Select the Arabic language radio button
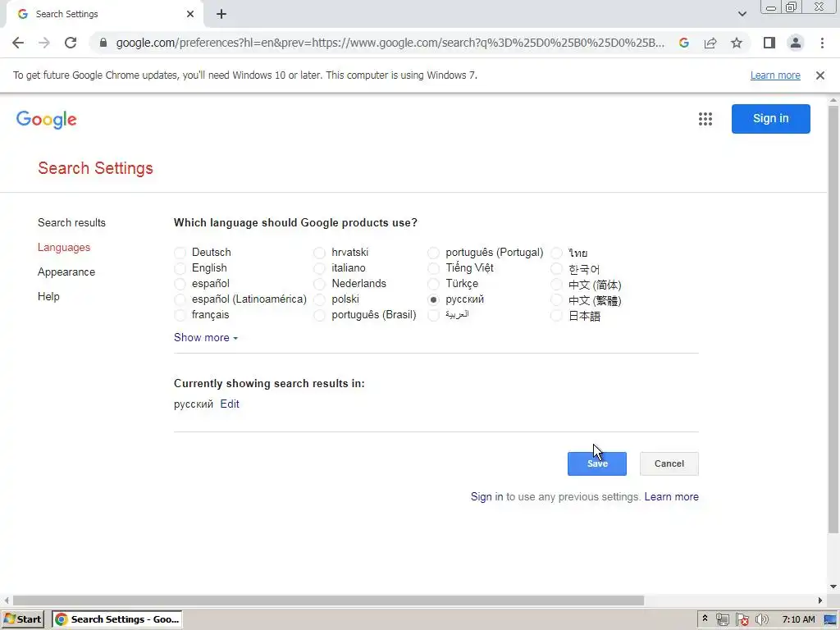 pos(433,315)
